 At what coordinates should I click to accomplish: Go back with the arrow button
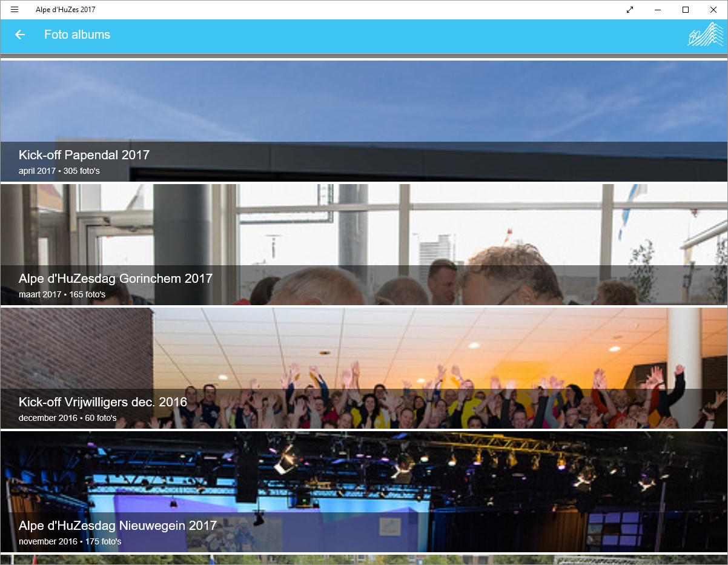(x=20, y=35)
